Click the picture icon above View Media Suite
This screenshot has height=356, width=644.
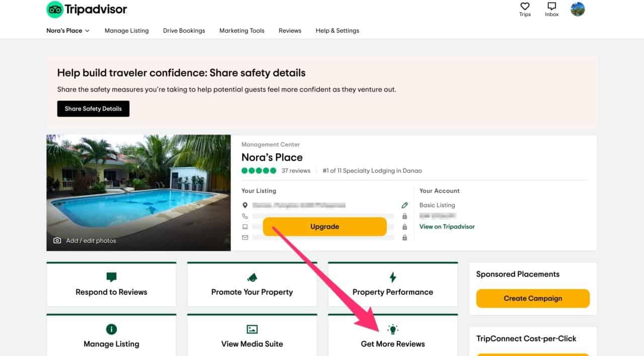(x=252, y=329)
